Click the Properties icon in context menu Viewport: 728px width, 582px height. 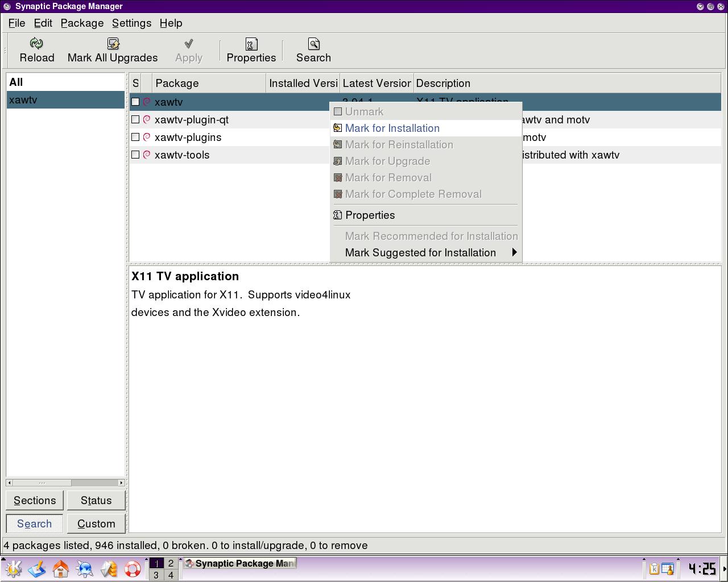click(x=338, y=215)
